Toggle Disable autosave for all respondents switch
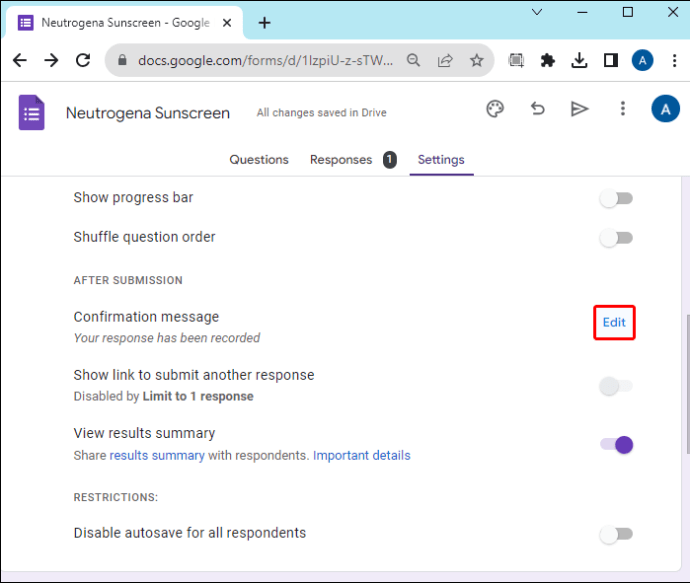 (x=616, y=534)
